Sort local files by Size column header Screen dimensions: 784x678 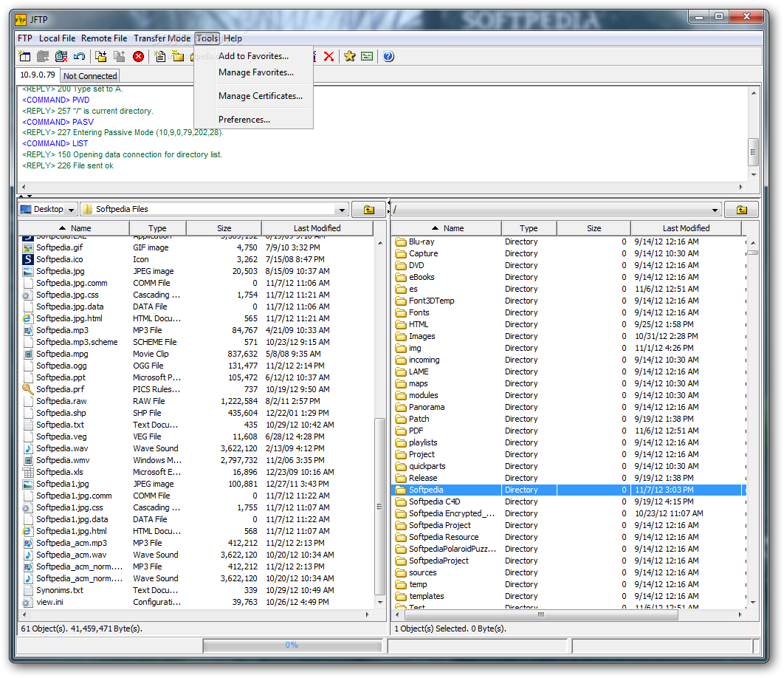(224, 228)
